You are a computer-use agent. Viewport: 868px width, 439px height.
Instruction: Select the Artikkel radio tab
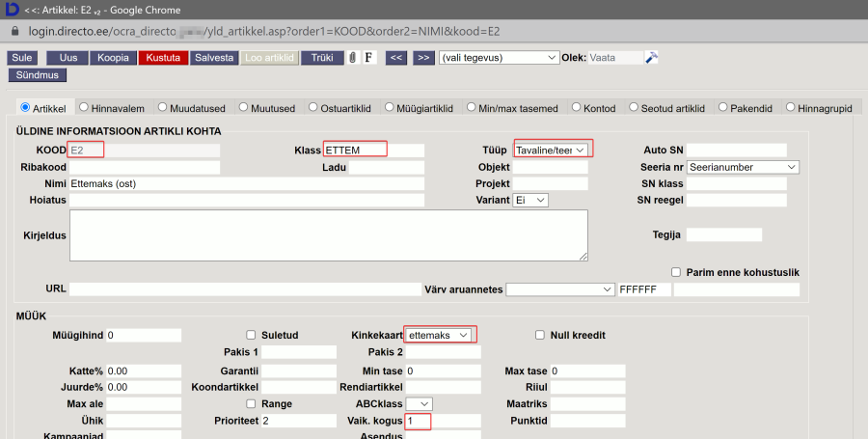(x=25, y=107)
